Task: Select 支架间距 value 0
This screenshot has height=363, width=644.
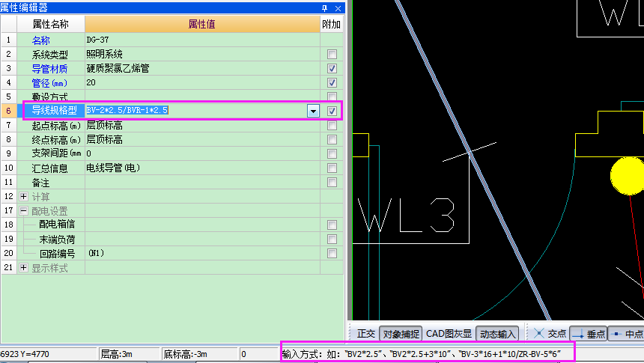Action: [88, 153]
